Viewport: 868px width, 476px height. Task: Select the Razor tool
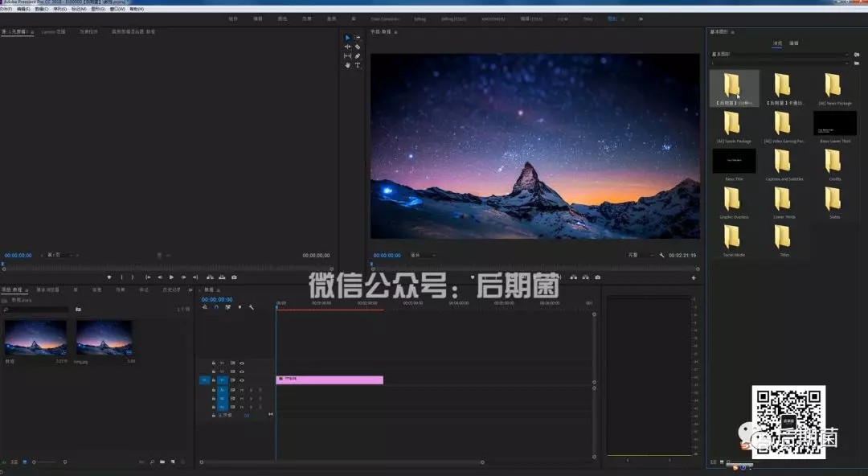pyautogui.click(x=358, y=47)
